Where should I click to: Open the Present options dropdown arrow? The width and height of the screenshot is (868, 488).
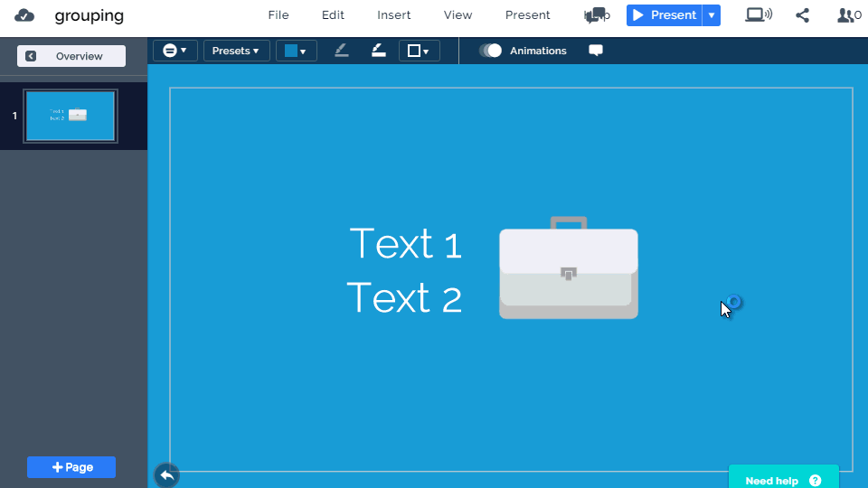click(712, 15)
